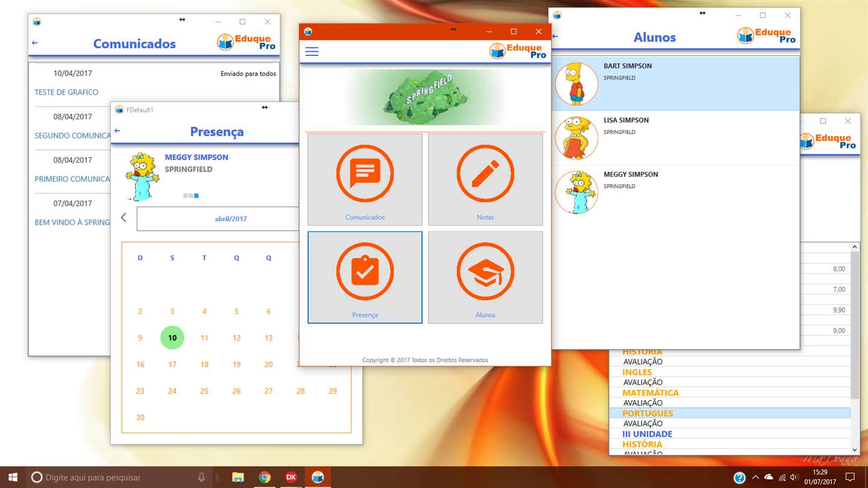Click Eduque Pro logo in Alunos window
The image size is (868, 488).
[x=766, y=36]
